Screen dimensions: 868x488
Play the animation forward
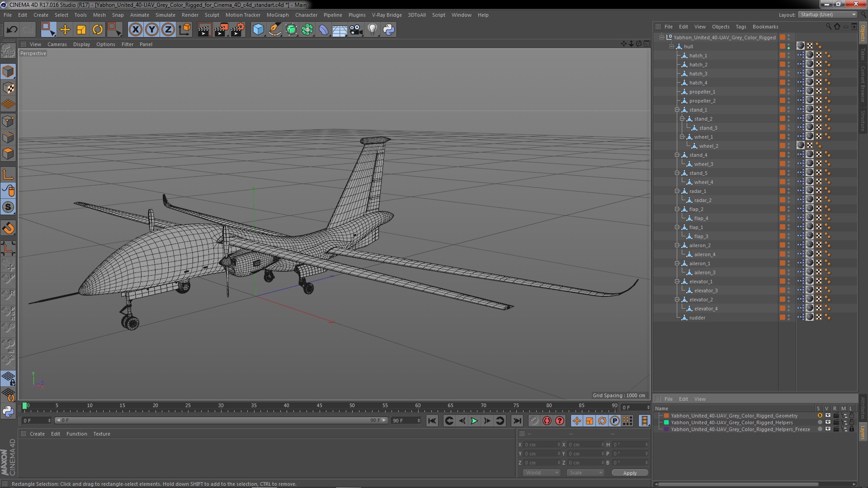pos(474,421)
